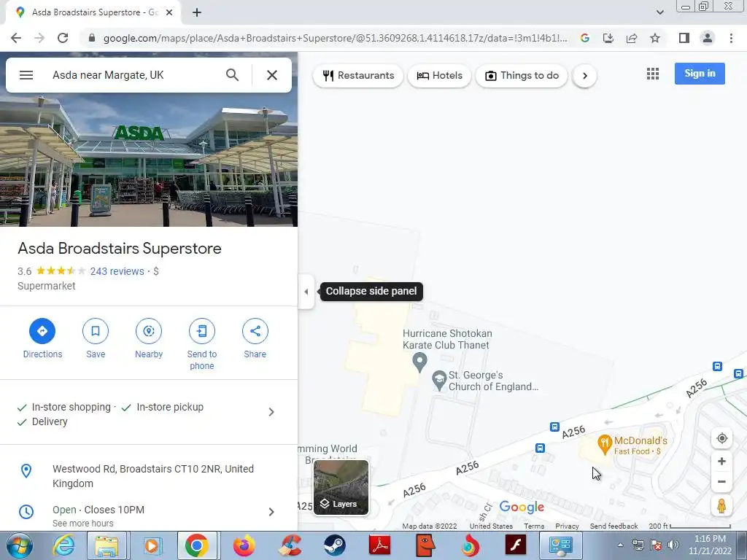Zoom in on the map
This screenshot has height=560, width=747.
tap(721, 461)
